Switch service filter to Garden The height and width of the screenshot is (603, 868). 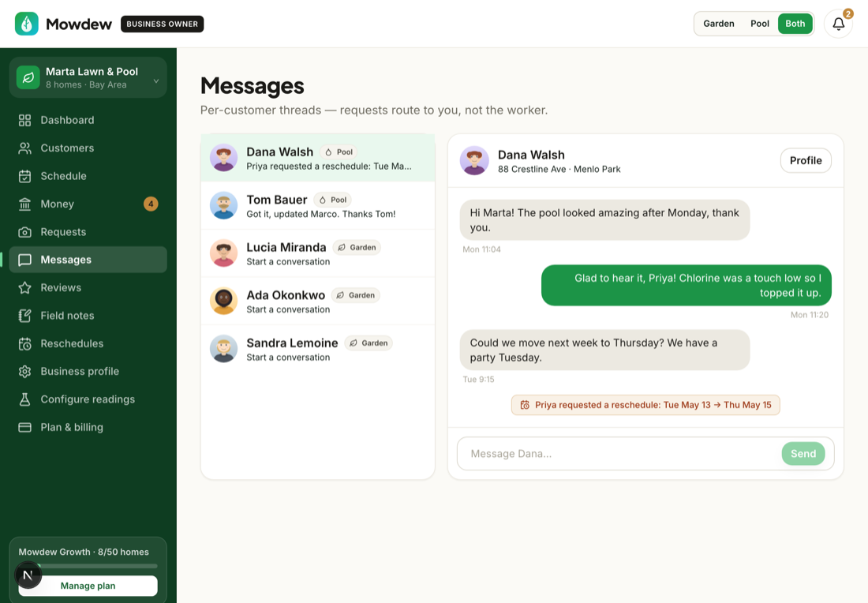(719, 24)
